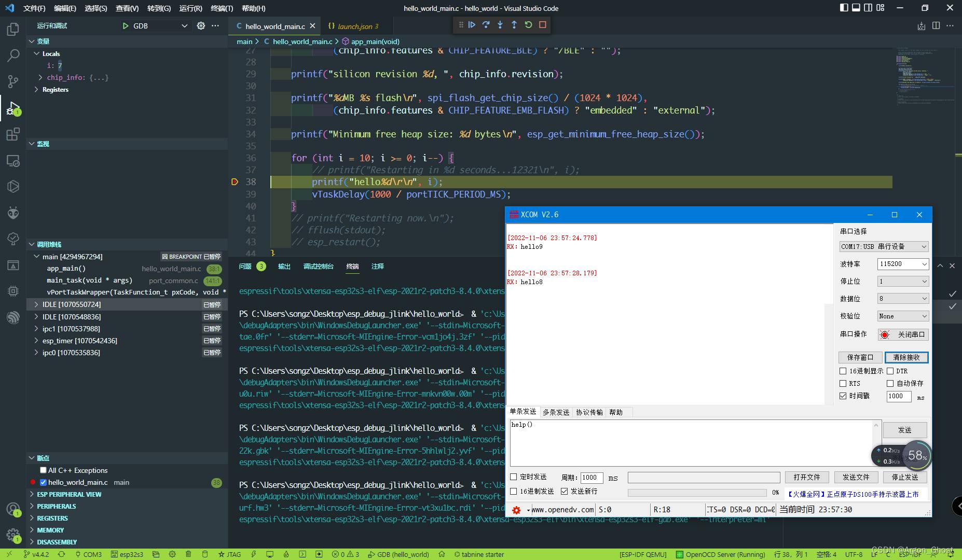Uncheck the 发送新行 checkbox

pos(564,492)
